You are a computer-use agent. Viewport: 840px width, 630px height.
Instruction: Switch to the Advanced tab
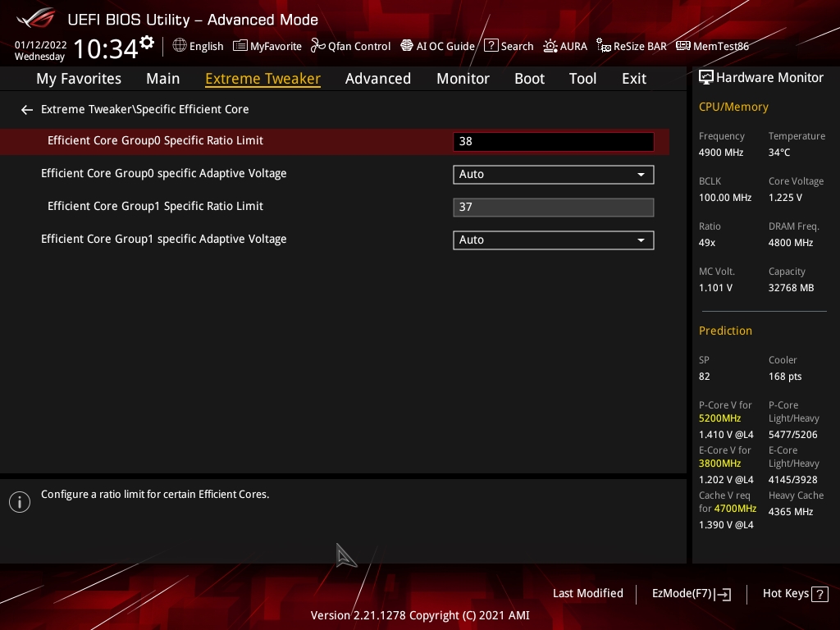coord(377,79)
